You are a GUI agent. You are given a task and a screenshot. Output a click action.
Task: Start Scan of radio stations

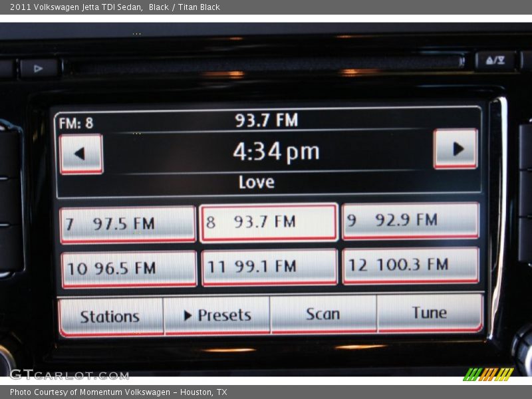coord(323,314)
